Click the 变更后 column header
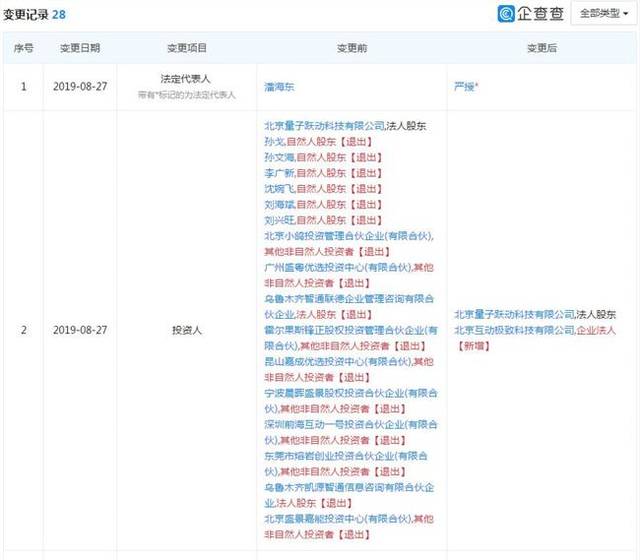Viewport: 640px width, 560px height. pyautogui.click(x=542, y=48)
